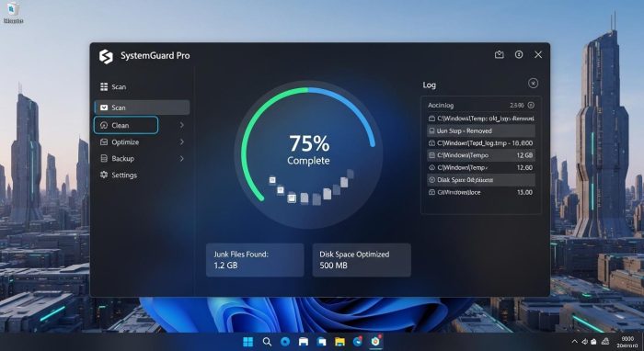The height and width of the screenshot is (351, 644).
Task: Select the 'Uan Stap - Removed' log row
Action: coord(481,130)
